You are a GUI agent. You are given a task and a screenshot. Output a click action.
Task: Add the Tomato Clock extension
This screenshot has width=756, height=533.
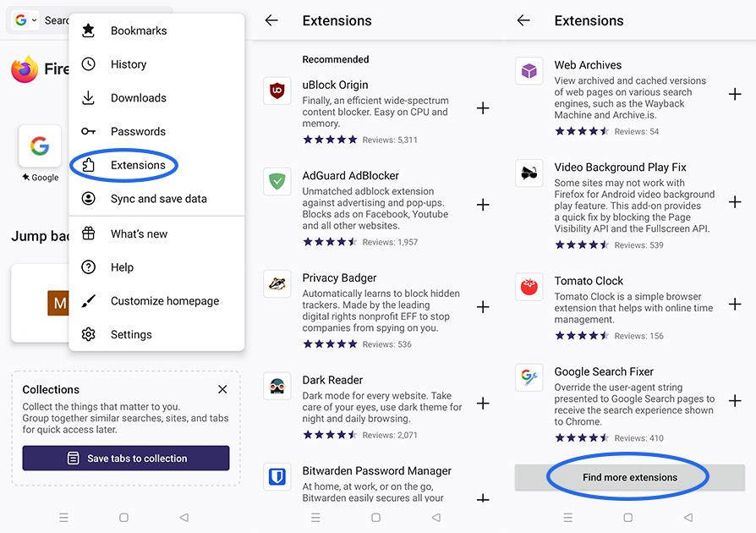tap(735, 304)
